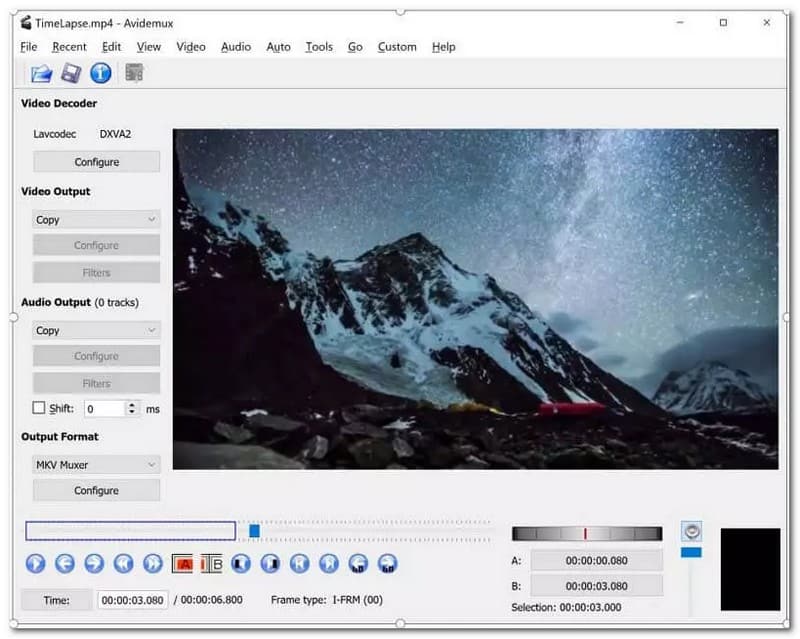
Task: Enable the audio Shift checkbox
Action: 39,408
